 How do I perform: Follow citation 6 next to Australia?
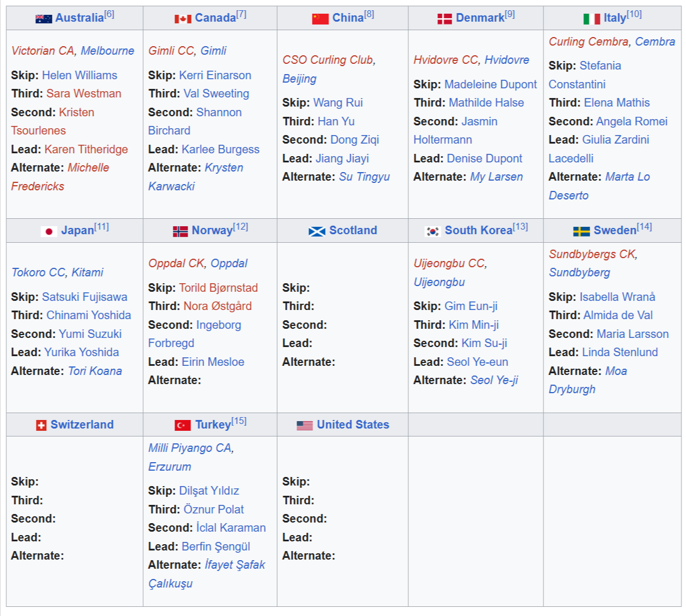click(x=109, y=15)
